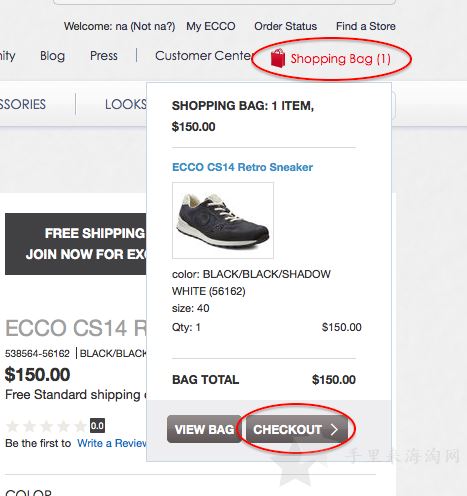The width and height of the screenshot is (467, 496).
Task: Select the Accessories category tab
Action: pyautogui.click(x=23, y=104)
